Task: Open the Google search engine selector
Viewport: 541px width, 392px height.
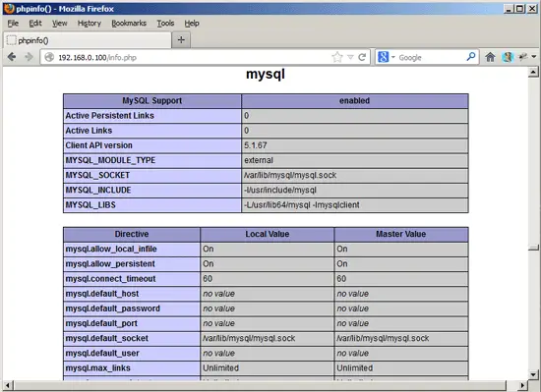Action: coord(387,57)
